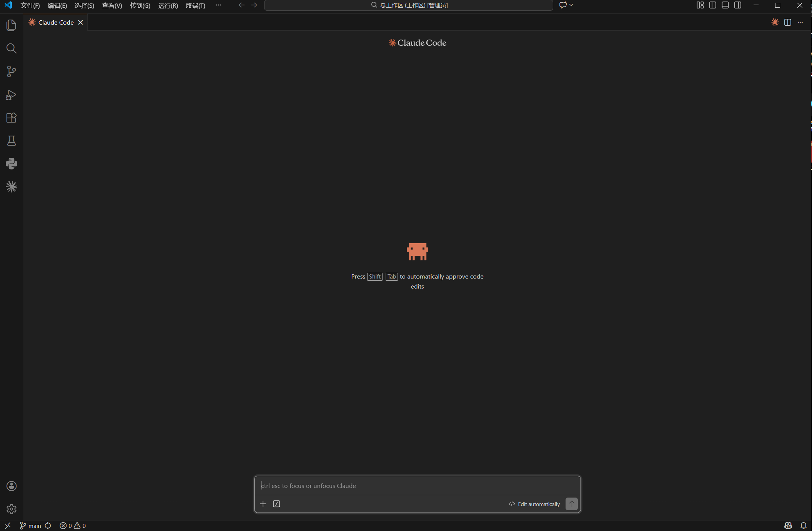This screenshot has width=812, height=531.
Task: Close the Claude Code tab
Action: coord(80,22)
